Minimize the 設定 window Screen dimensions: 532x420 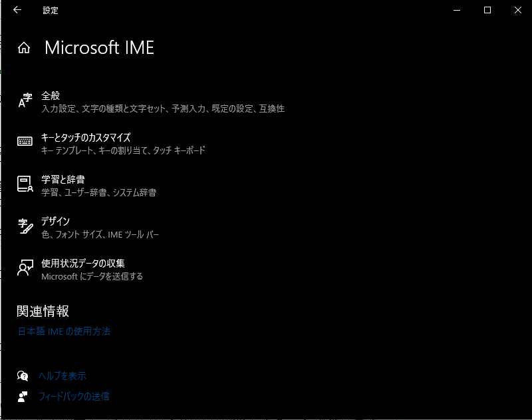[x=457, y=10]
